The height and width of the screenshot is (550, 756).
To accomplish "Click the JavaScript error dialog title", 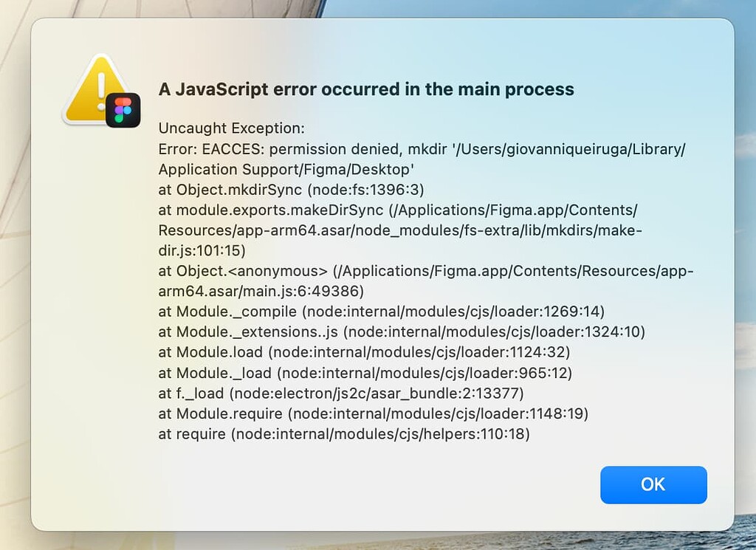I will pos(366,89).
